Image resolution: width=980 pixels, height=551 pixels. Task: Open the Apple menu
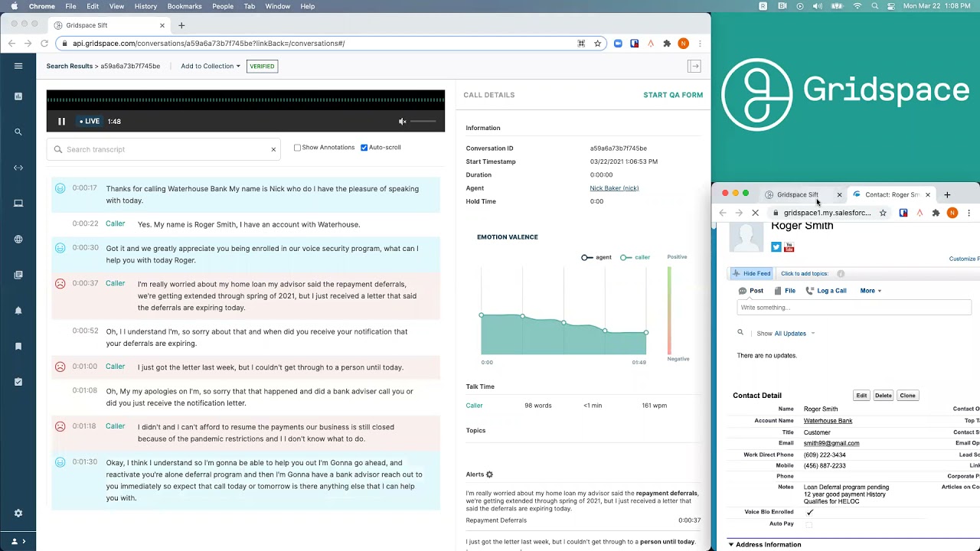[x=15, y=6]
